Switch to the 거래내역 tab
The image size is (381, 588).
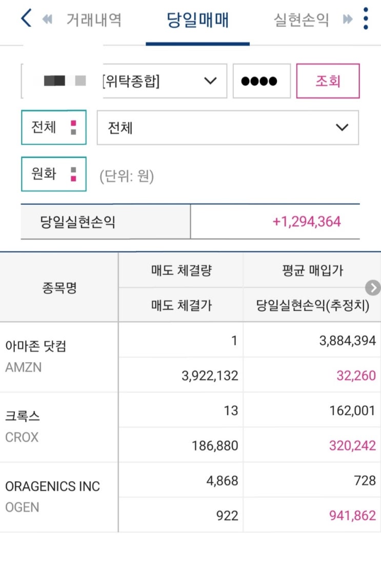(93, 20)
